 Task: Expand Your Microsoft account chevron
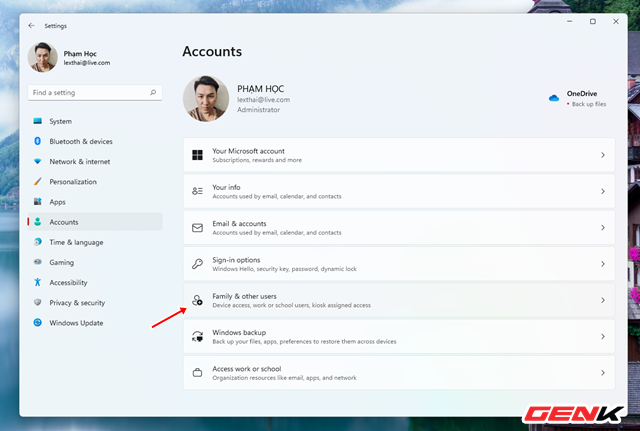[x=603, y=155]
